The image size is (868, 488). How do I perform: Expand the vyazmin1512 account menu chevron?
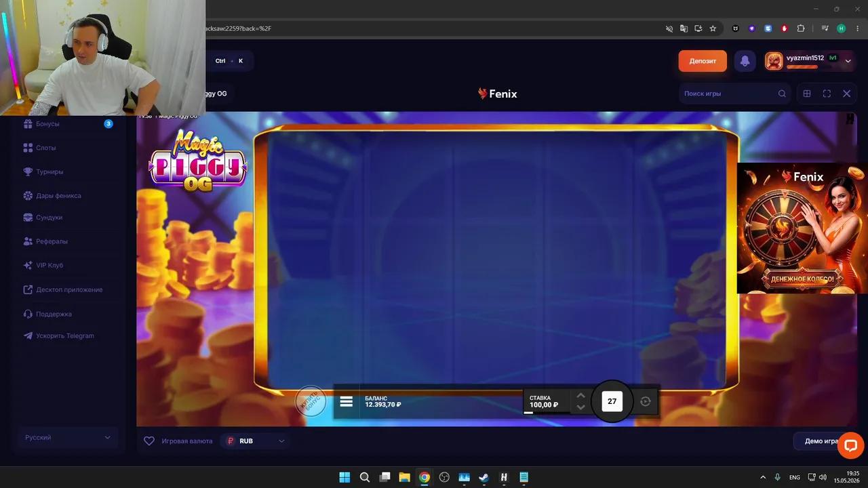pyautogui.click(x=848, y=61)
